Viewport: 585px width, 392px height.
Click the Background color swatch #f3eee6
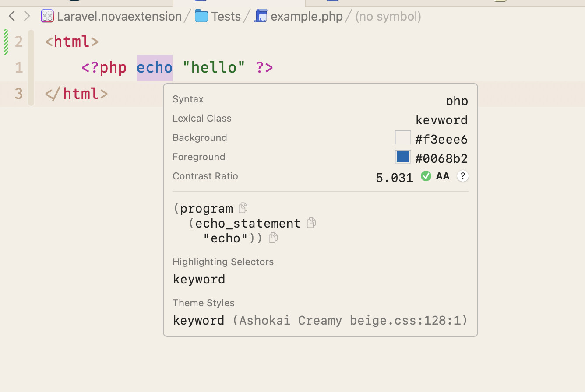[x=403, y=137]
